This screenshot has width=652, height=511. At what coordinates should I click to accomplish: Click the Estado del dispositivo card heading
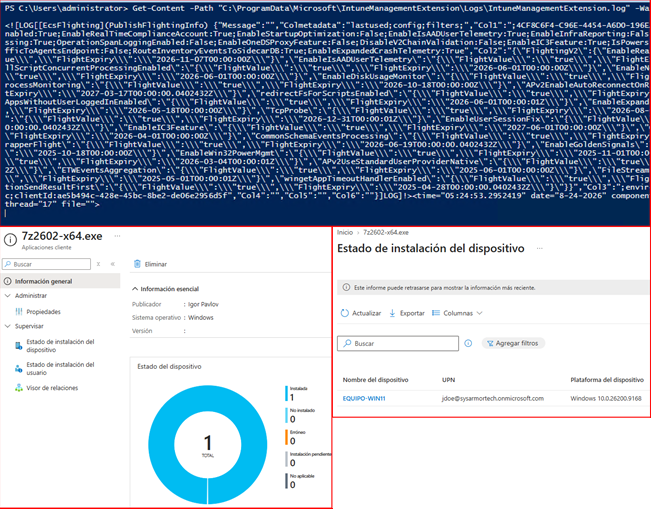[x=169, y=366]
